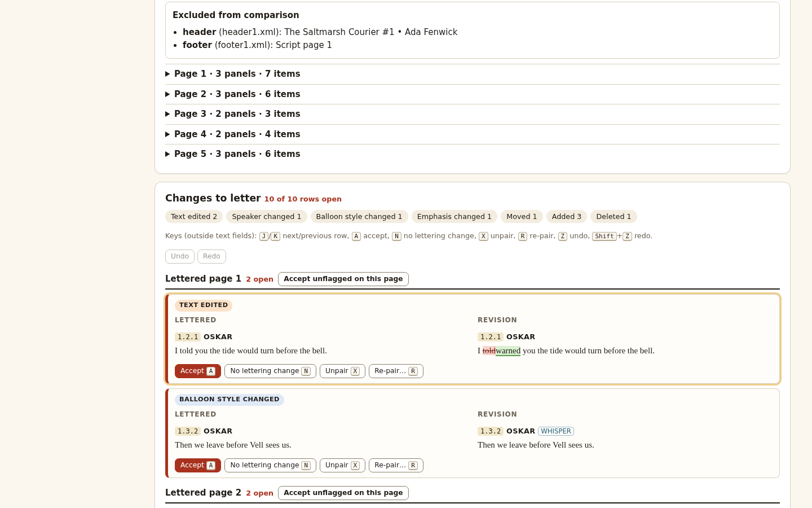Click the '2 open' count beside Lettered page 1
This screenshot has width=812, height=508.
pyautogui.click(x=259, y=279)
